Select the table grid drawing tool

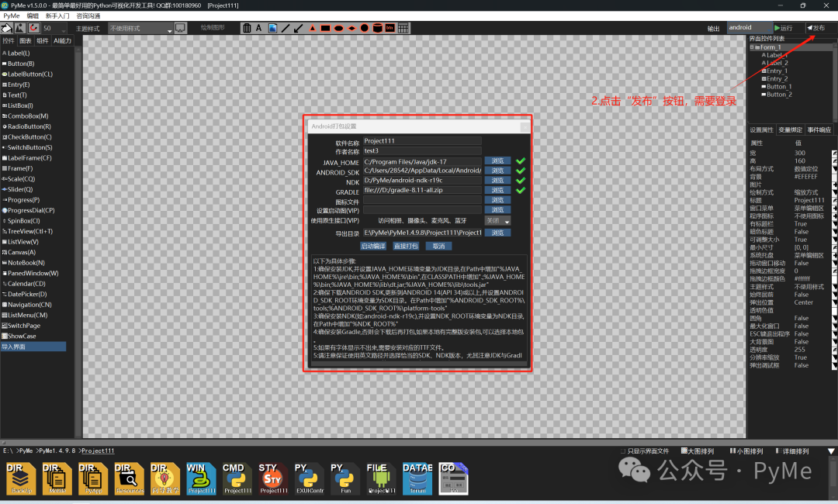click(x=403, y=28)
